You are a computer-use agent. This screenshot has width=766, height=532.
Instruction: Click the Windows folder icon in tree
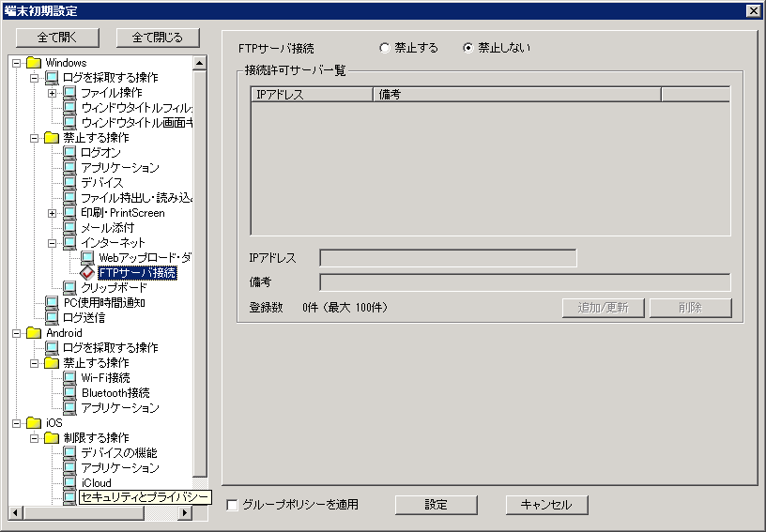34,63
